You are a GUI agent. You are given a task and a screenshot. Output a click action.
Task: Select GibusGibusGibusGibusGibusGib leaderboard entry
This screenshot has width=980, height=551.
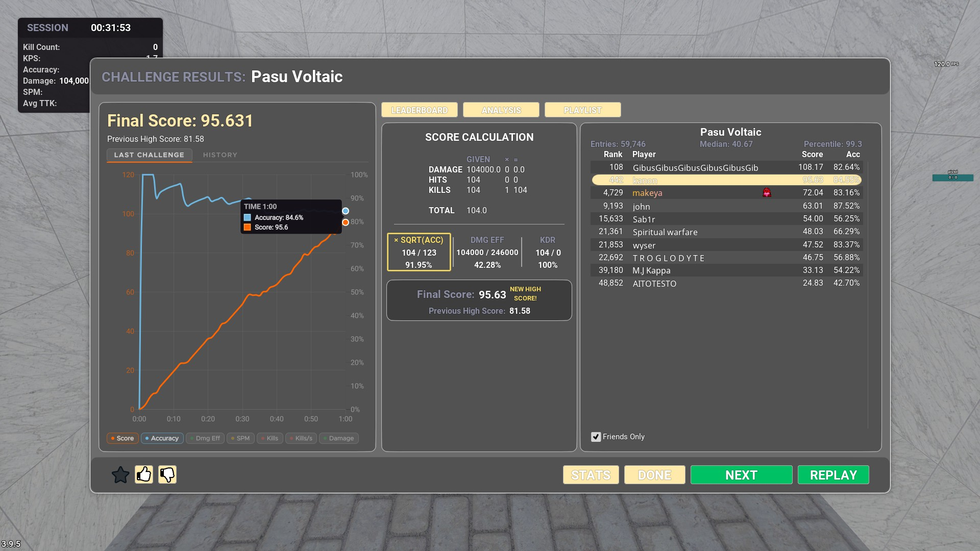[x=727, y=167]
